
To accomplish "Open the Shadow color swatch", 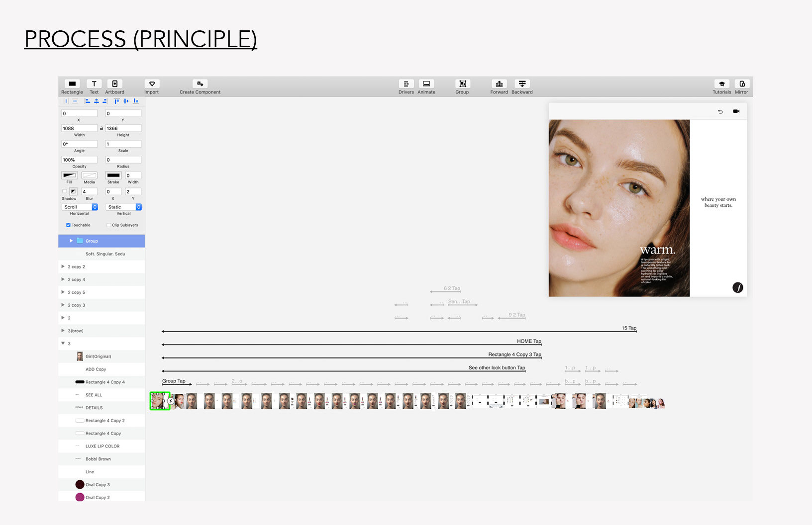I will point(73,191).
